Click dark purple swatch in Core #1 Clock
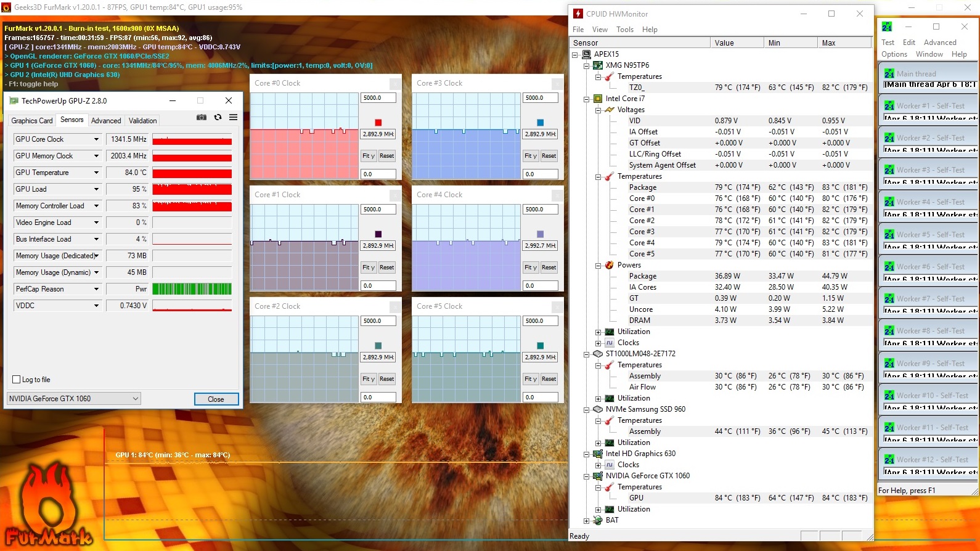 (378, 234)
